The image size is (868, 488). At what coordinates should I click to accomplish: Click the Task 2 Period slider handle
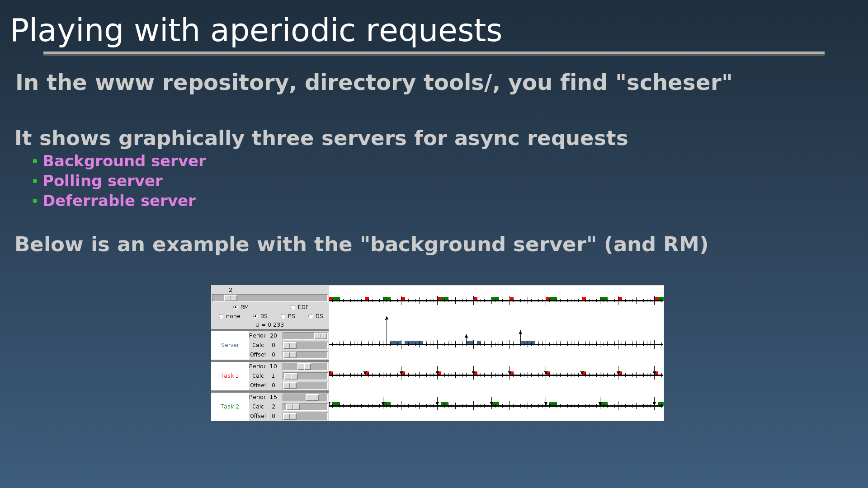point(312,398)
